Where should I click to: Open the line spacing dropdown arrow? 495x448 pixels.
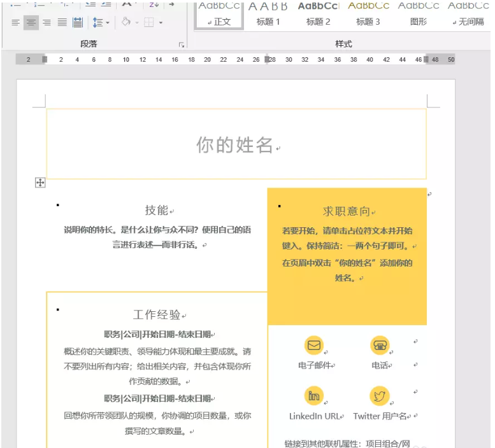click(108, 23)
